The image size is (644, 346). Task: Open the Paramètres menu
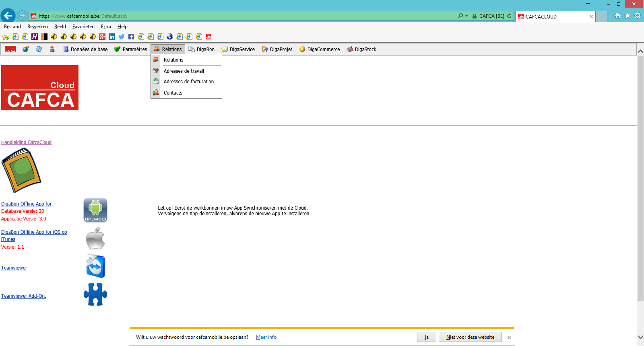[x=130, y=49]
